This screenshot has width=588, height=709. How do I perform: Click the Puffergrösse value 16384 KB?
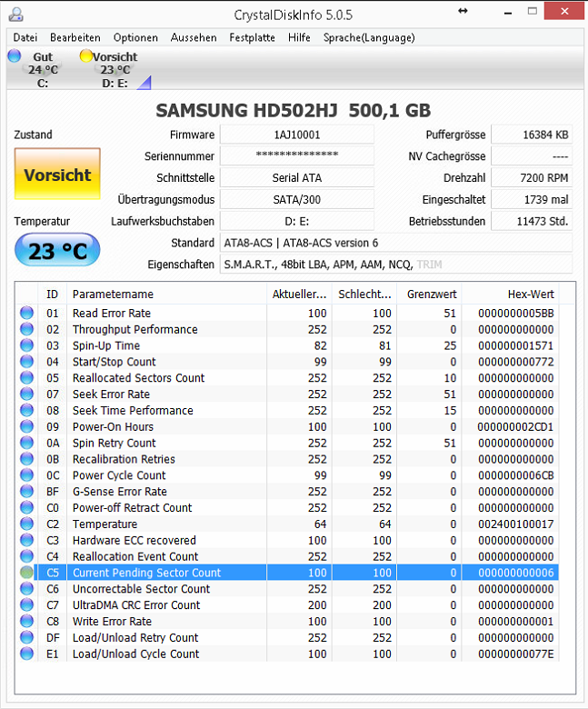532,135
